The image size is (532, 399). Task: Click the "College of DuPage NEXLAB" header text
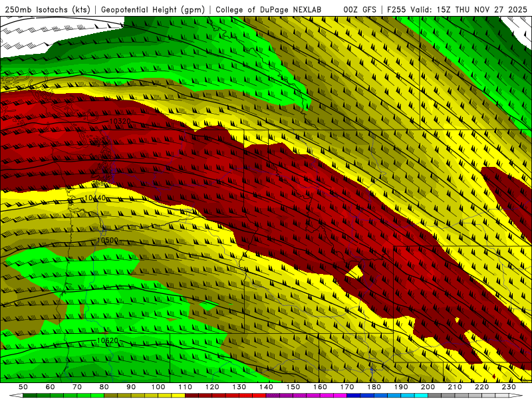point(268,9)
